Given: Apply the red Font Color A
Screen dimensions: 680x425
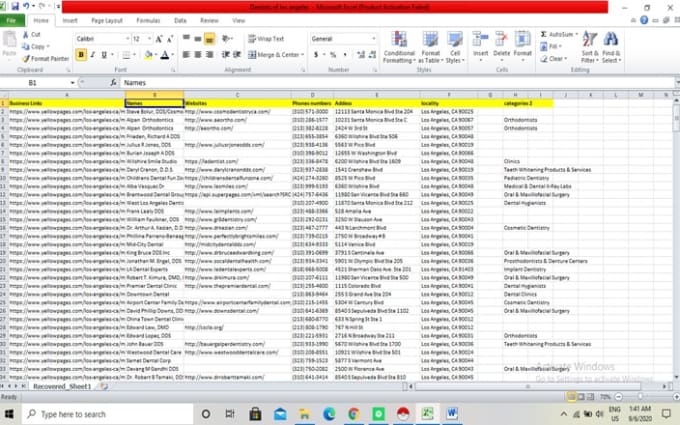Looking at the screenshot, I should pyautogui.click(x=165, y=55).
